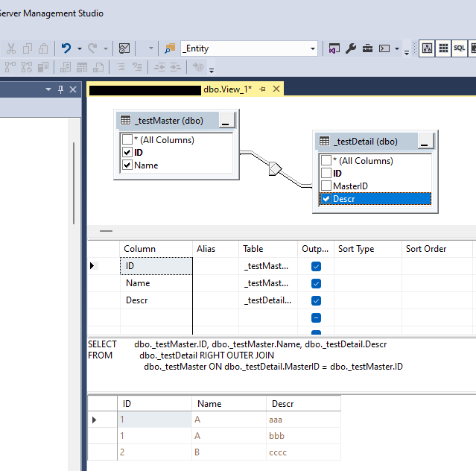Click the join diamond between the tables
The width and height of the screenshot is (476, 471).
(x=275, y=168)
